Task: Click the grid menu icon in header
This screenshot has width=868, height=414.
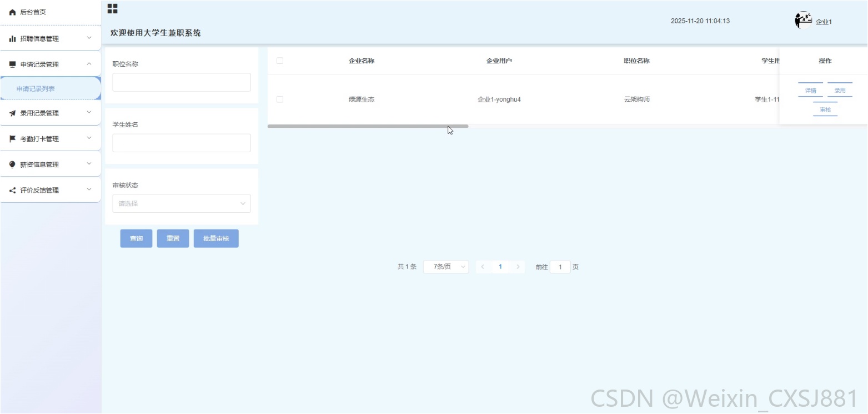Action: (x=112, y=8)
